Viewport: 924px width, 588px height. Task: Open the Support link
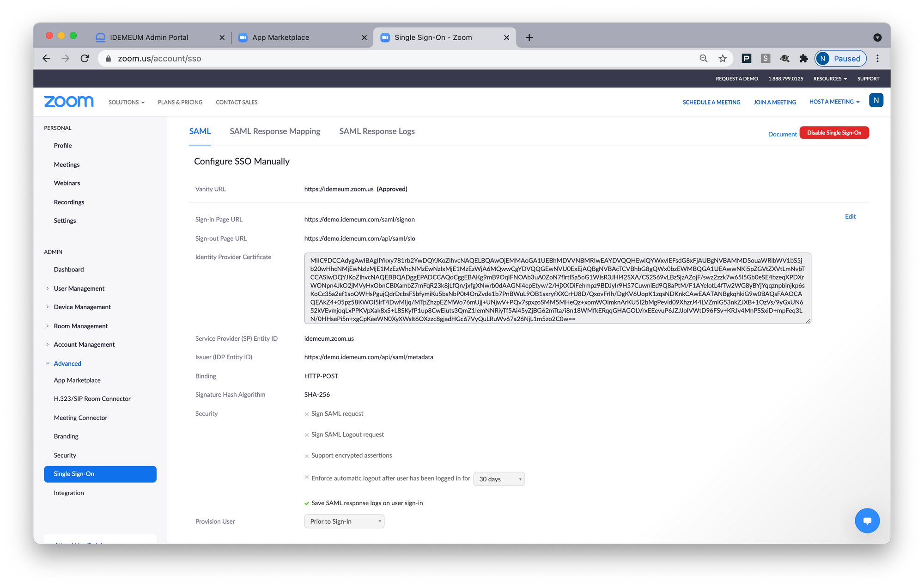pyautogui.click(x=868, y=79)
